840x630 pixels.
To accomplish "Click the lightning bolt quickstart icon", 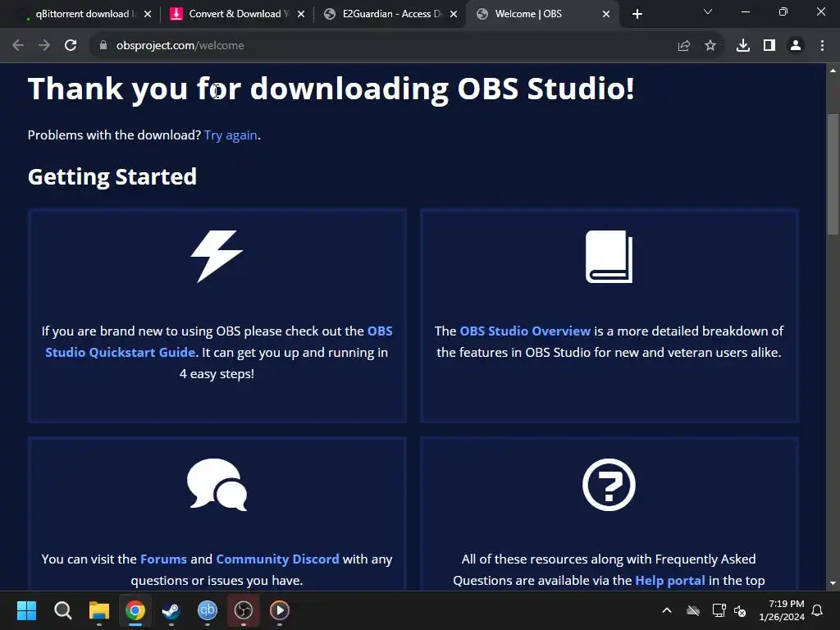I will 217,257.
